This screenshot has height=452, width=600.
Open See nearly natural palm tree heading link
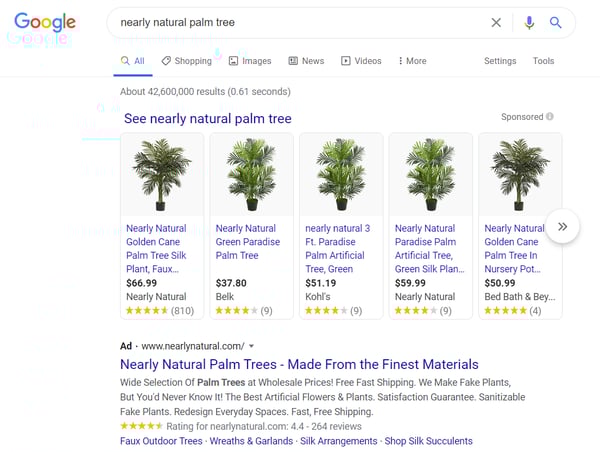(x=208, y=119)
